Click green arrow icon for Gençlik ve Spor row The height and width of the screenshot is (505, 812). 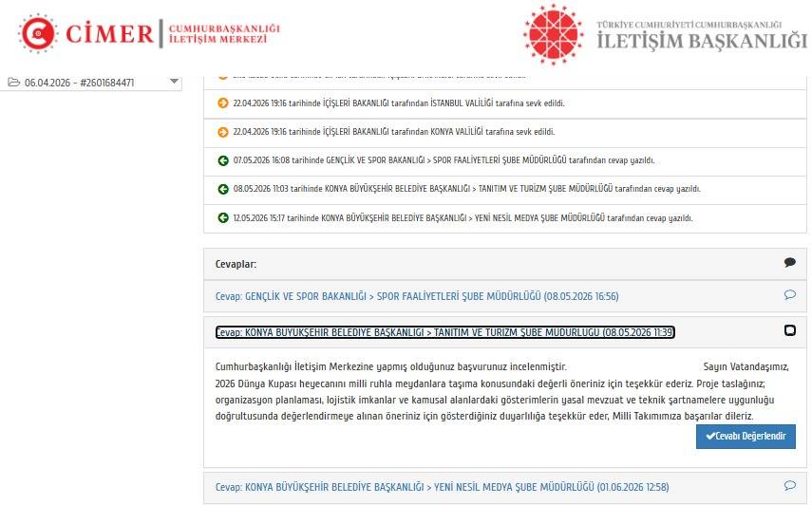tap(222, 160)
